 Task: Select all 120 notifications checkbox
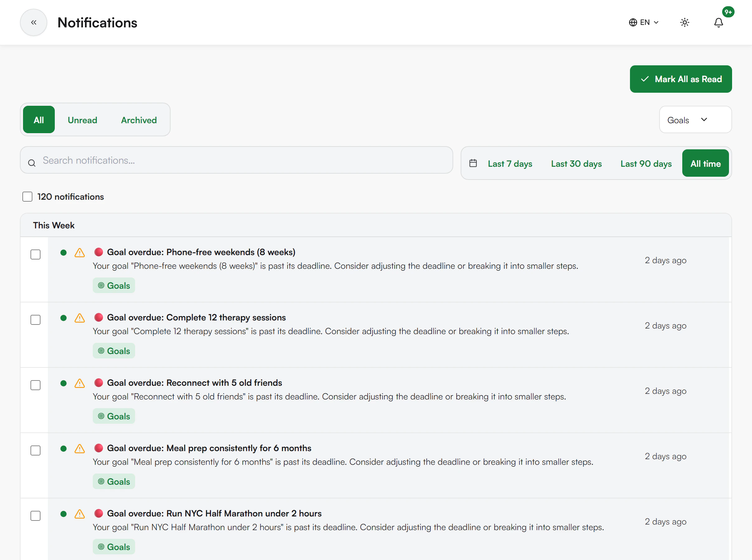coord(27,197)
